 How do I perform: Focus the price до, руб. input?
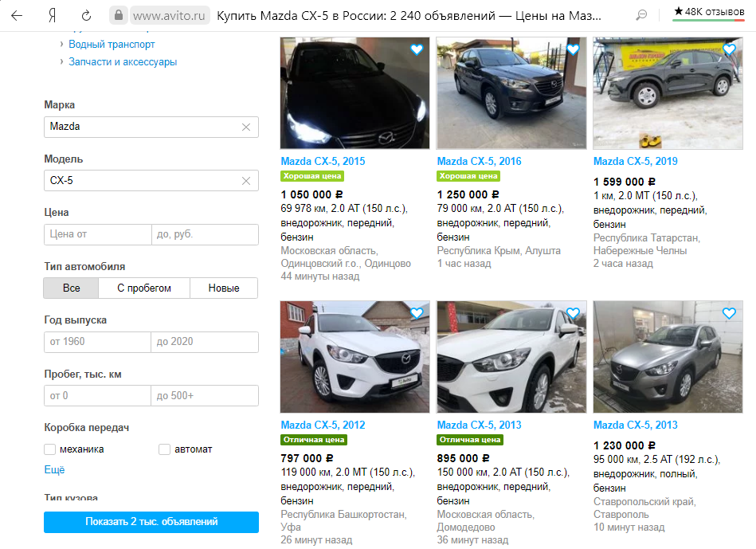[205, 234]
